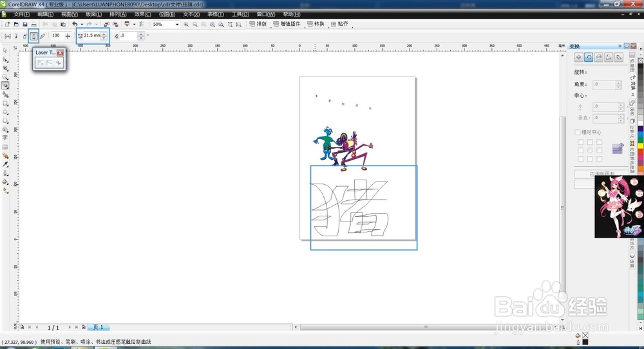Click the Zoom Out magnifier icon
The image size is (644, 349).
195,24
